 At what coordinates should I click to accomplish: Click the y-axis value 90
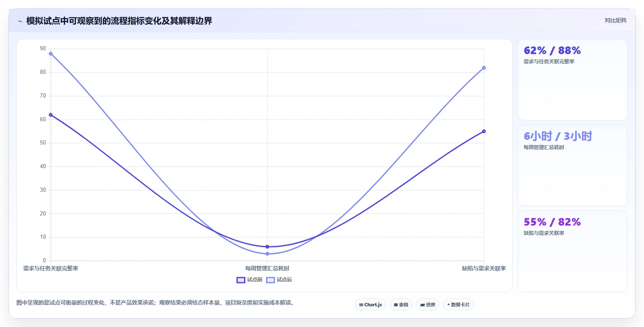pos(43,49)
